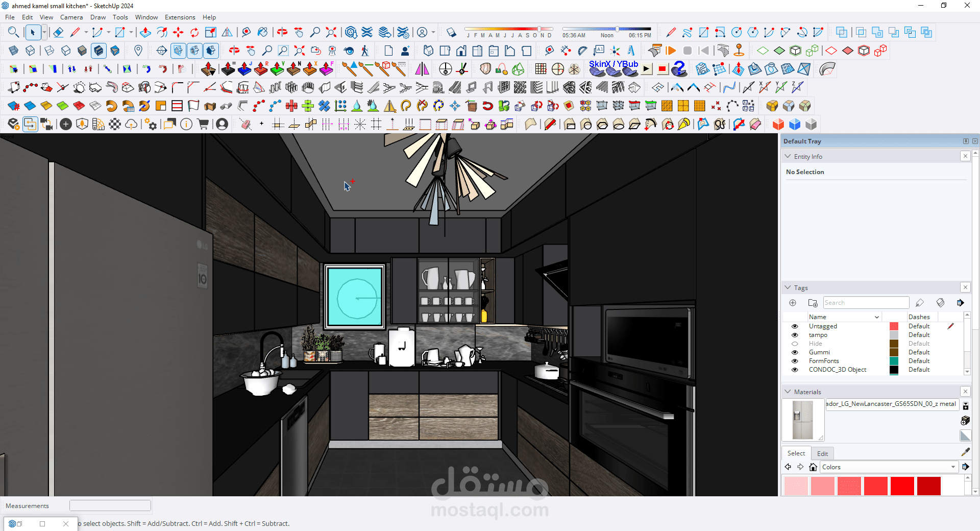Show the tag named Hide
980x531 pixels.
click(x=795, y=344)
